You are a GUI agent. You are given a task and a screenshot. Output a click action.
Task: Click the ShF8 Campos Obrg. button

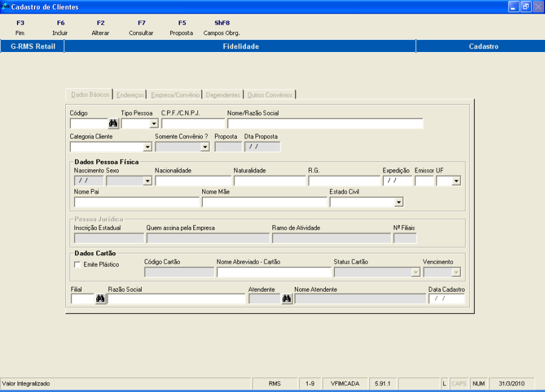[222, 28]
